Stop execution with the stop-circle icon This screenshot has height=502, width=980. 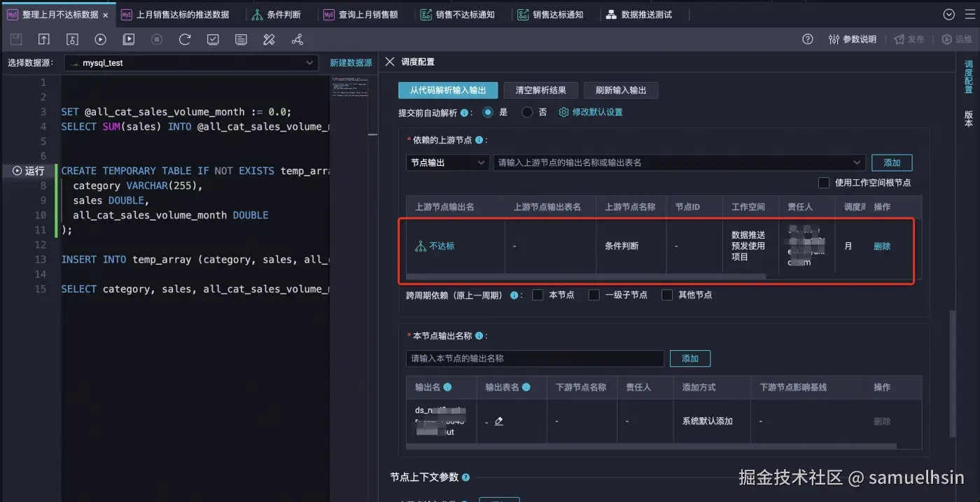coord(157,40)
